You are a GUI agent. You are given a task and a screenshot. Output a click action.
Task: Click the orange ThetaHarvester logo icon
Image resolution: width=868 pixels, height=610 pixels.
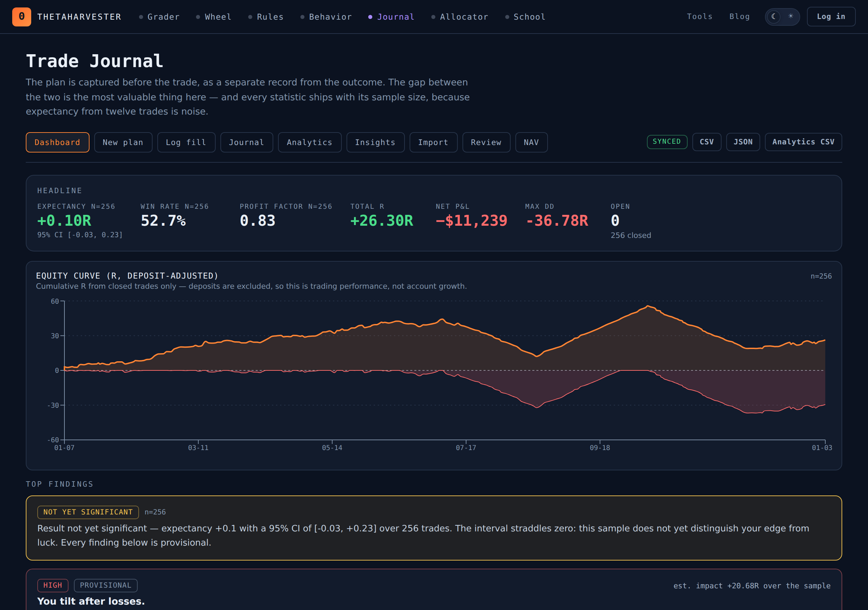pyautogui.click(x=22, y=17)
